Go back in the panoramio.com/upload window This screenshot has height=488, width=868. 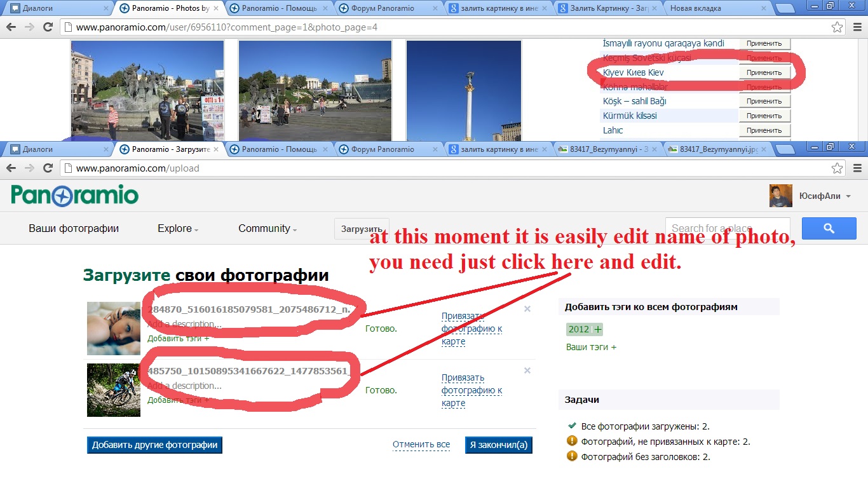click(11, 168)
